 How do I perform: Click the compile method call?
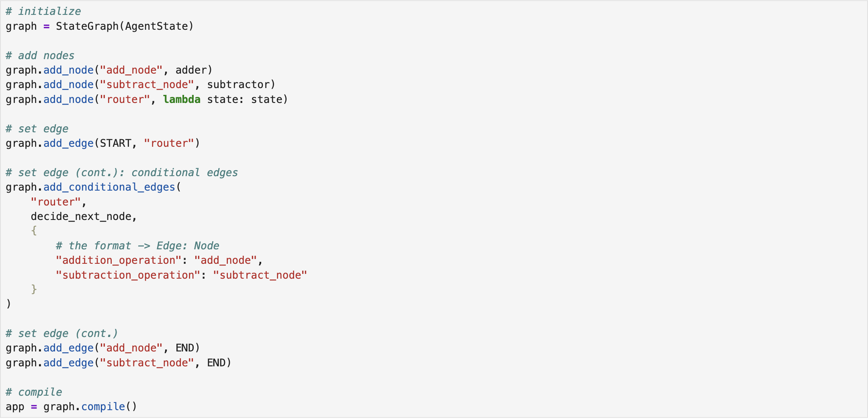tap(103, 407)
